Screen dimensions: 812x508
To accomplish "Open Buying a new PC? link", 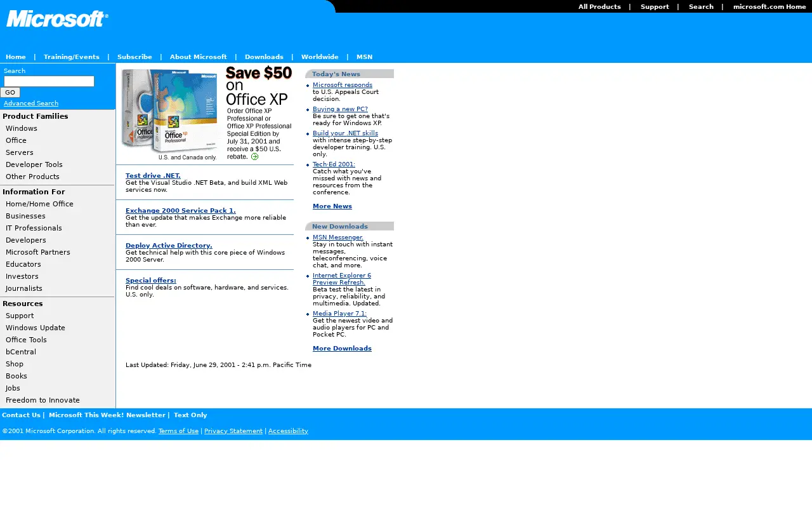I will pyautogui.click(x=340, y=109).
